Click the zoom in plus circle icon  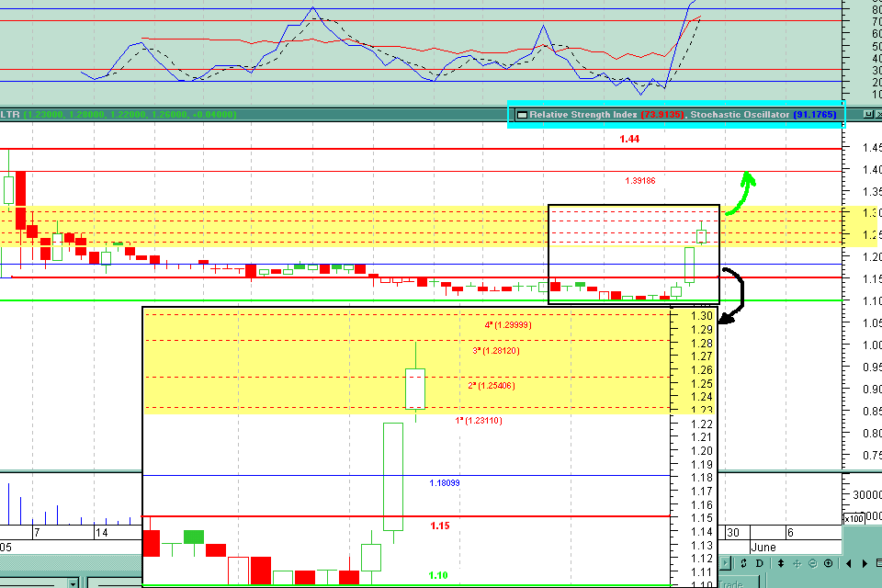point(828,563)
